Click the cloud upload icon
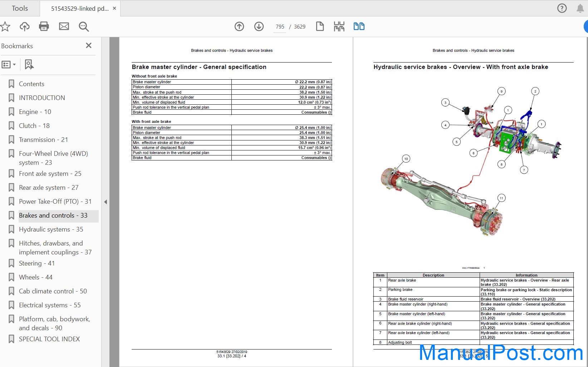The height and width of the screenshot is (367, 588). [24, 26]
